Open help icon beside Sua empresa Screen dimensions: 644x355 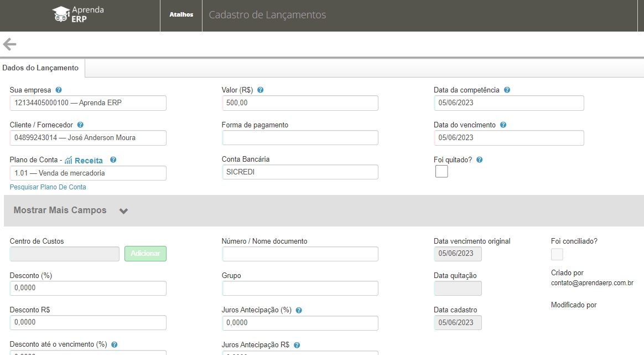[x=59, y=90]
